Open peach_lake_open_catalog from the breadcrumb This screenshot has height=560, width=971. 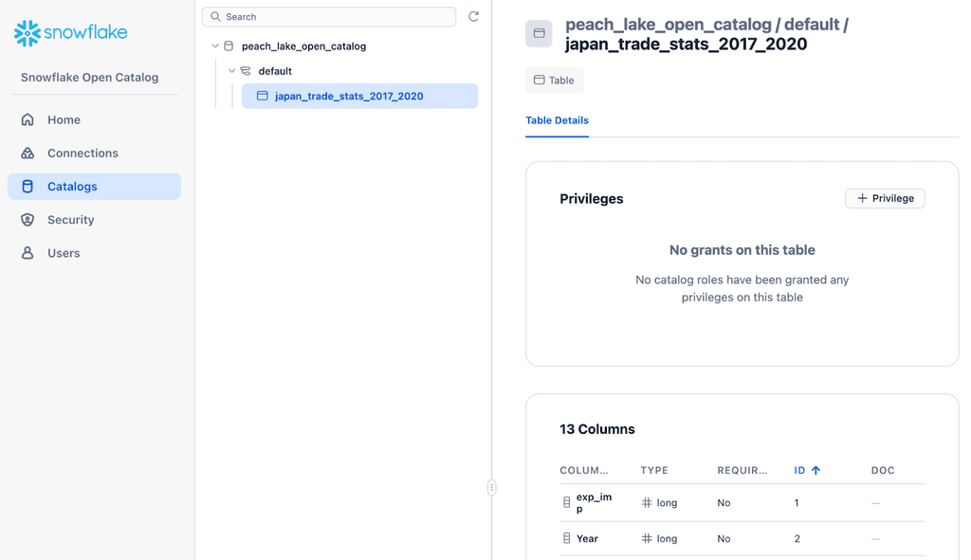point(669,27)
